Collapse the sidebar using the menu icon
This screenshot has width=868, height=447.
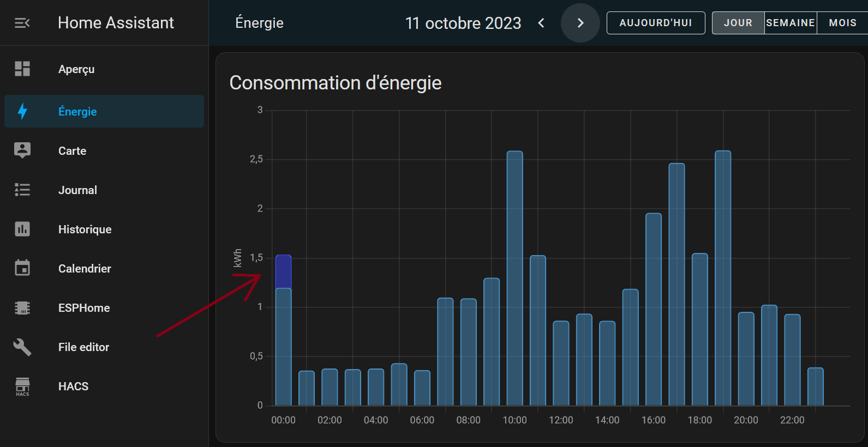pos(22,23)
